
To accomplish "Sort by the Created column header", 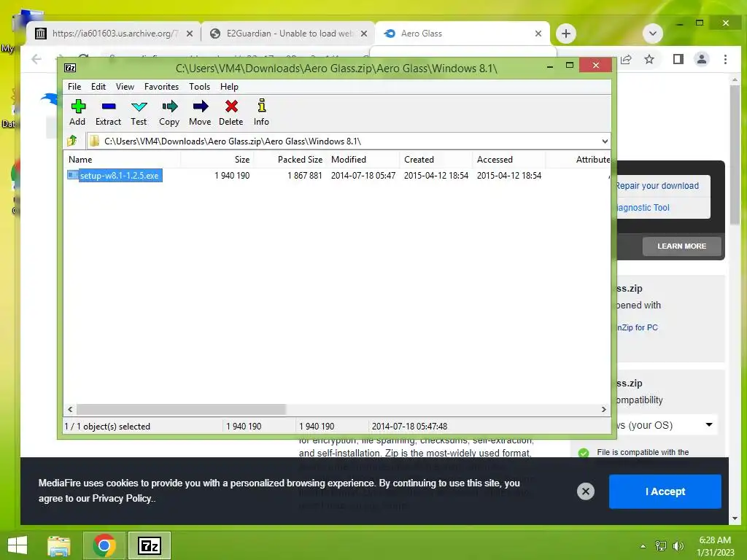I will point(436,160).
